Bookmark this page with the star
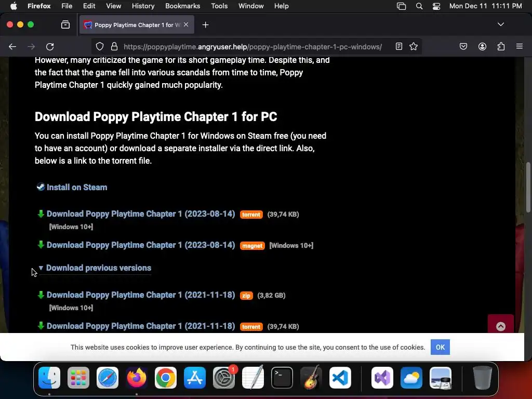This screenshot has height=399, width=532. 413,46
